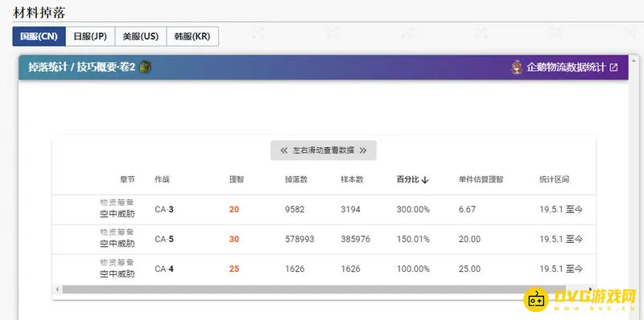Click 空中威胁 chapter in CA-5 row
Image resolution: width=644 pixels, height=320 pixels.
[x=118, y=244]
